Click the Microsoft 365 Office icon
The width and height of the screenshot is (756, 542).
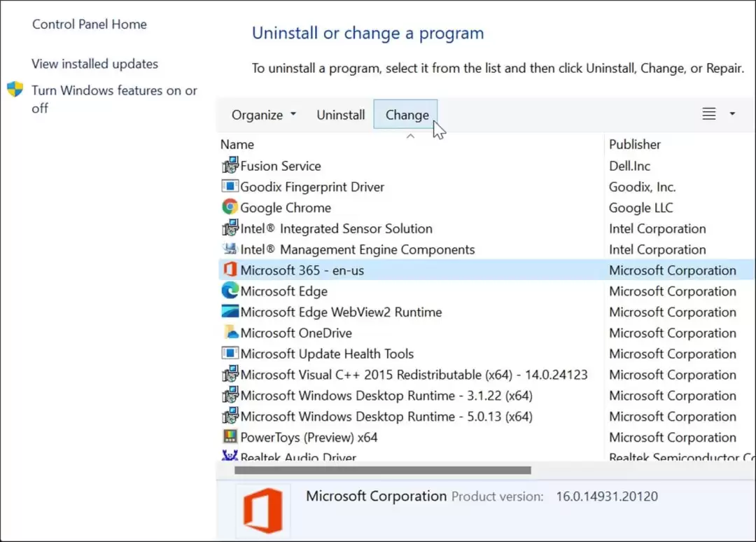pyautogui.click(x=230, y=270)
